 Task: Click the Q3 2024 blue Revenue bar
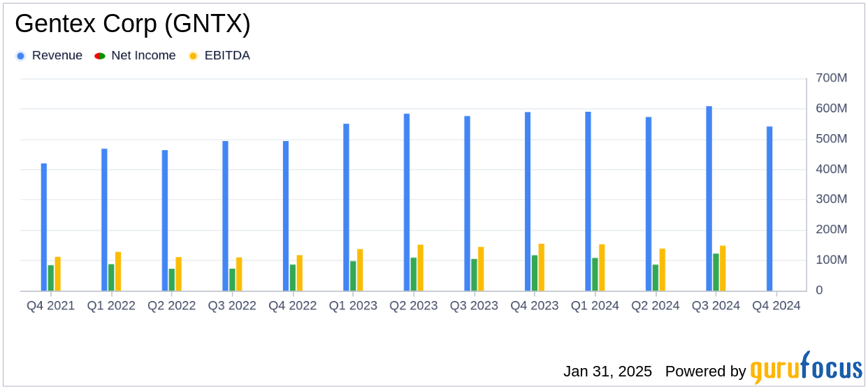[x=709, y=198]
